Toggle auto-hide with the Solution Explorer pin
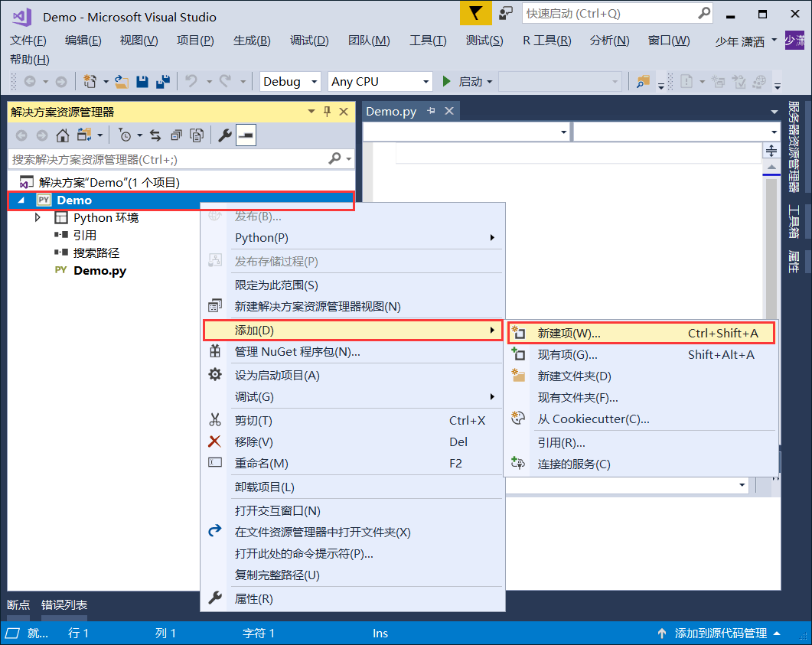Image resolution: width=812 pixels, height=645 pixels. coord(327,111)
